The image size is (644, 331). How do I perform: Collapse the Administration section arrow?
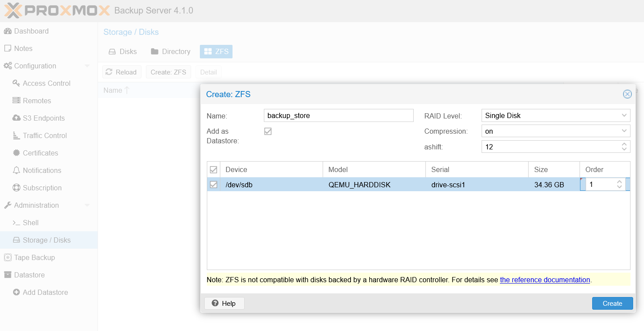pos(87,205)
